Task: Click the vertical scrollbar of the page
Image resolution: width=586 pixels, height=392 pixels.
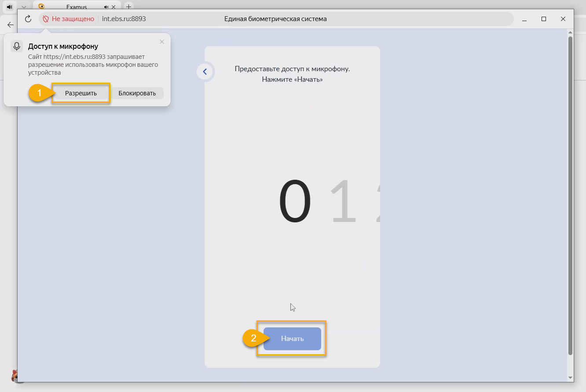Action: [x=570, y=193]
